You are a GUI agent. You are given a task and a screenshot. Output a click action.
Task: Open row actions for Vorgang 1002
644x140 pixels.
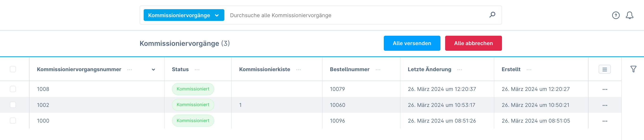coord(605,105)
